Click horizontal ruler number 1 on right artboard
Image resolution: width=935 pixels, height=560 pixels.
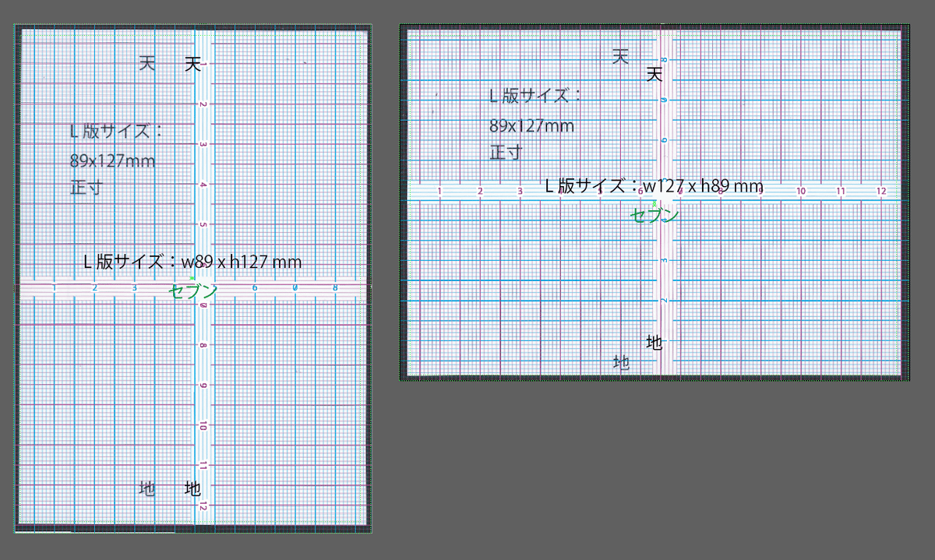(440, 191)
